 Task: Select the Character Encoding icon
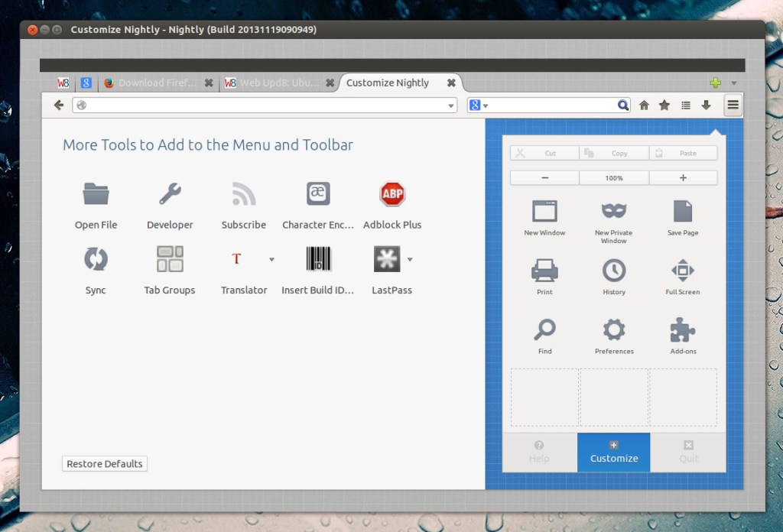coord(318,193)
